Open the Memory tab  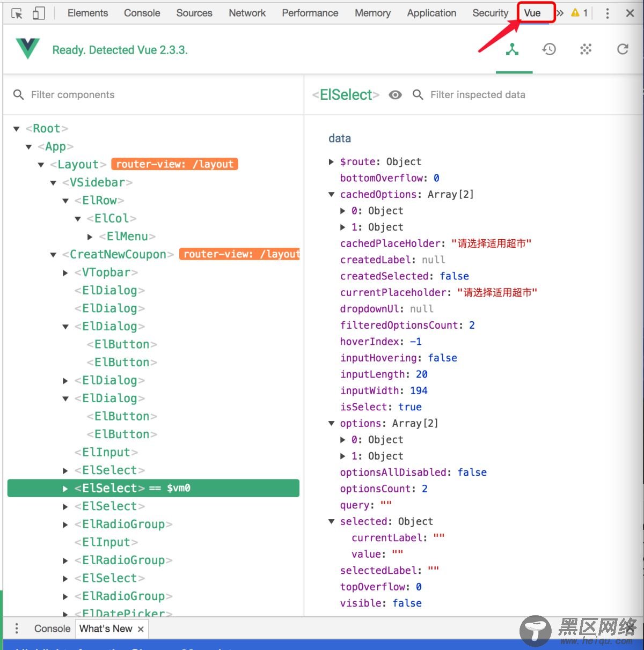372,13
